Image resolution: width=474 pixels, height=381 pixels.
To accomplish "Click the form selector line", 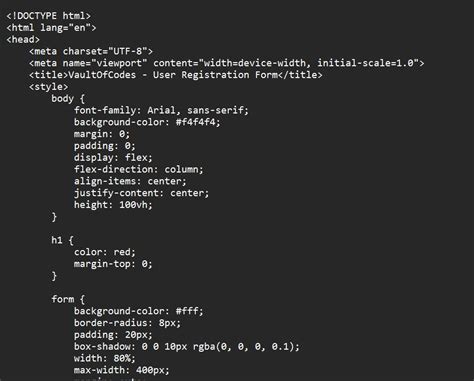I will click(68, 299).
